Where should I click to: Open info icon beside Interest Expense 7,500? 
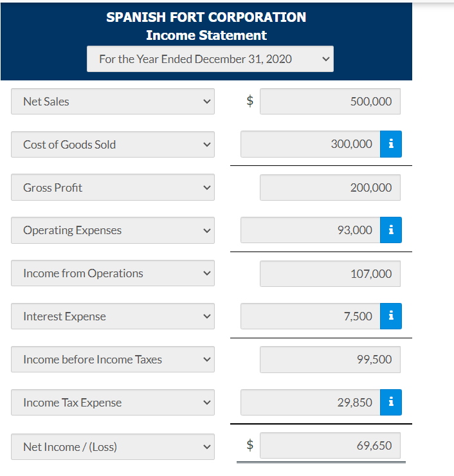(x=391, y=316)
